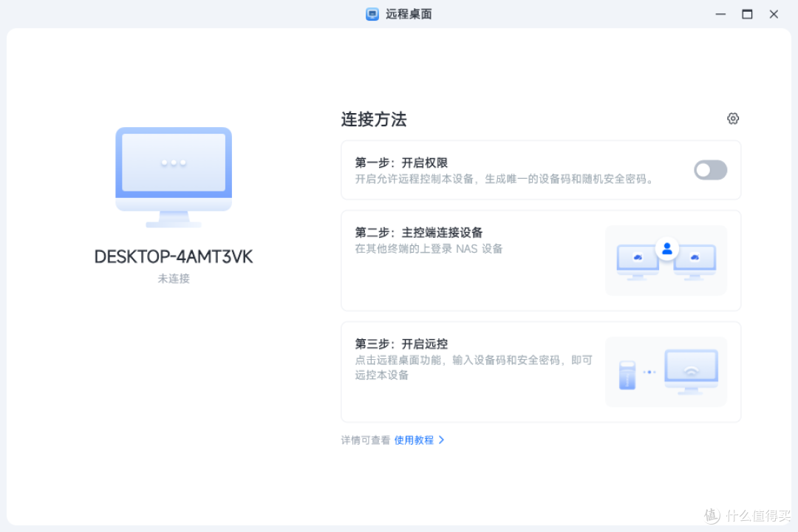
Task: Click the 远程桌面 window title text
Action: pyautogui.click(x=409, y=14)
